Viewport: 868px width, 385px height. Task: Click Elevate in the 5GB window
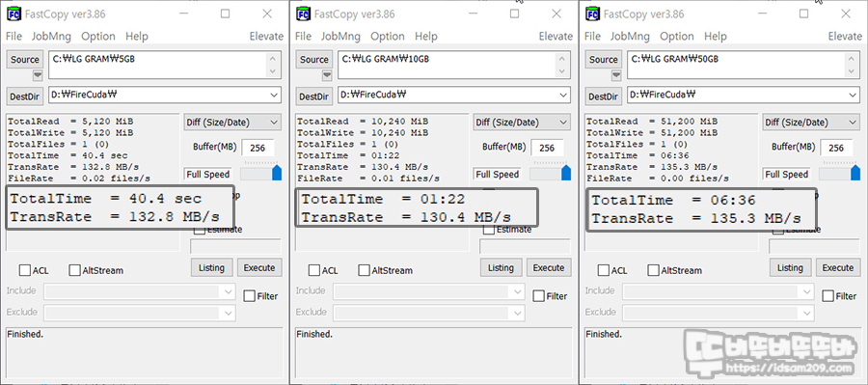click(266, 37)
